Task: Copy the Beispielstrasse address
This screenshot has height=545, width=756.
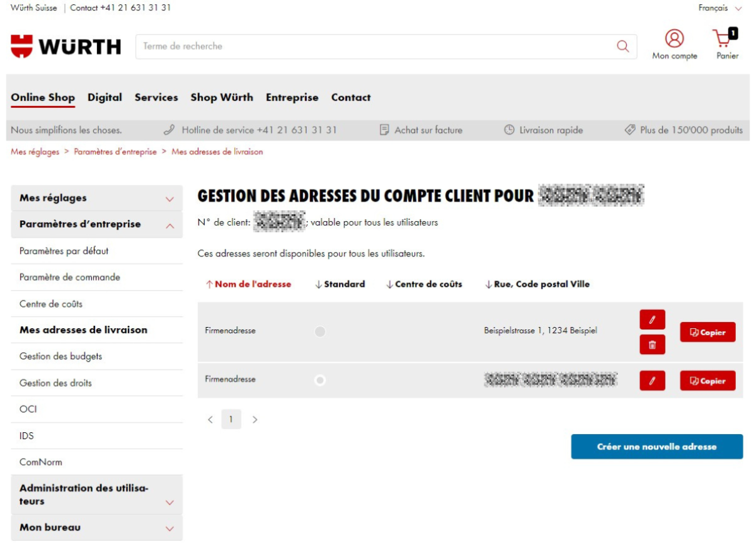Action: point(707,332)
